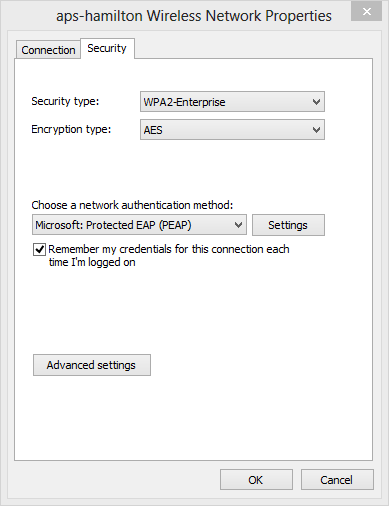Confirm changes with OK
Image resolution: width=389 pixels, height=506 pixels.
coord(256,480)
